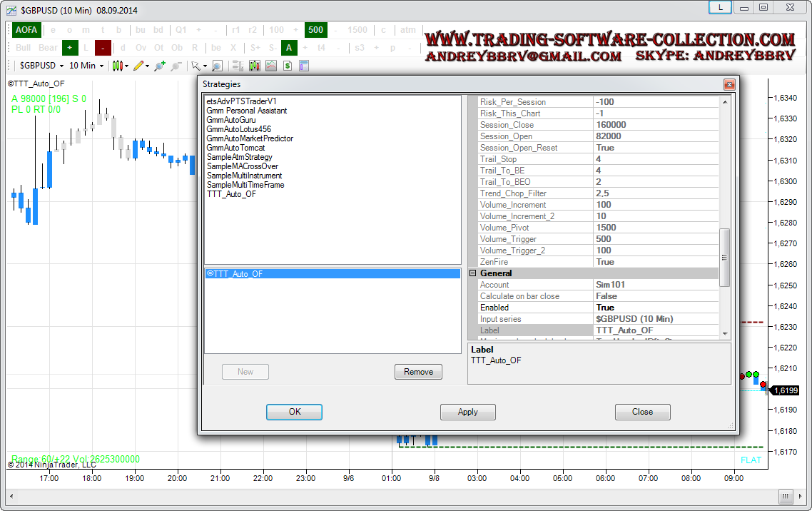Open the Indicators line chart icon
Screen dimensions: 812x511
[x=271, y=66]
